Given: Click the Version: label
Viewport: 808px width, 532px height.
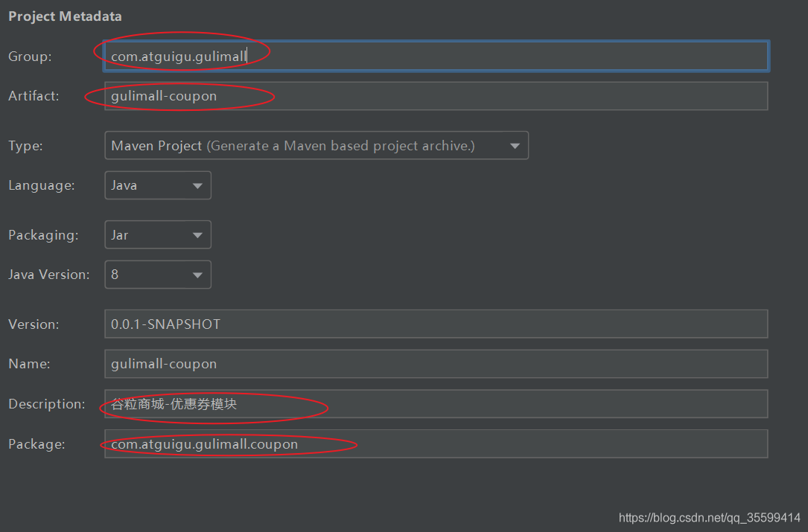Looking at the screenshot, I should [x=34, y=324].
